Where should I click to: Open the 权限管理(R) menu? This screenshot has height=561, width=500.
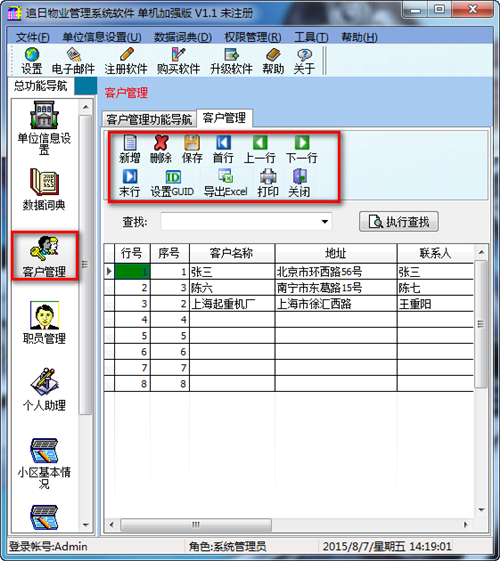253,37
